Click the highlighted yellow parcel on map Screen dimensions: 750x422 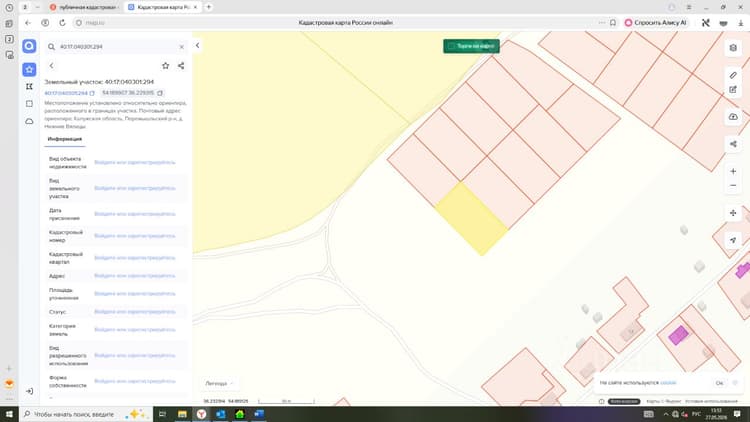(x=471, y=219)
